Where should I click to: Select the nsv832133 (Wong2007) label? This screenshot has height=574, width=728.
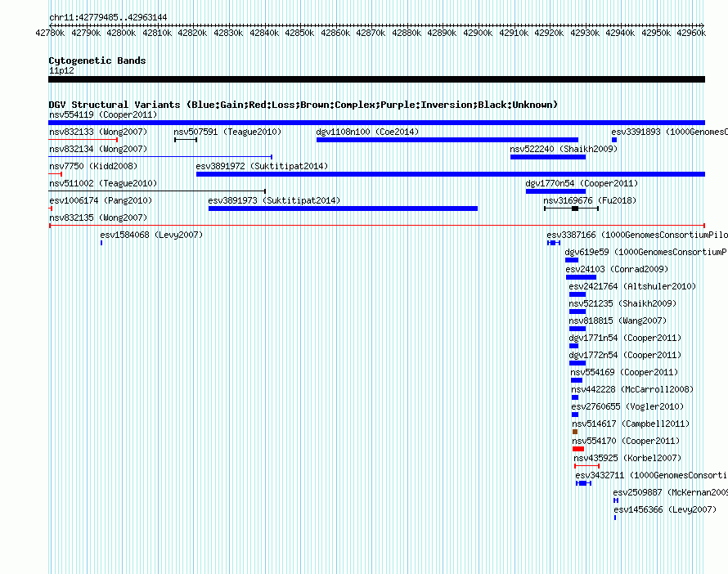coord(98,132)
